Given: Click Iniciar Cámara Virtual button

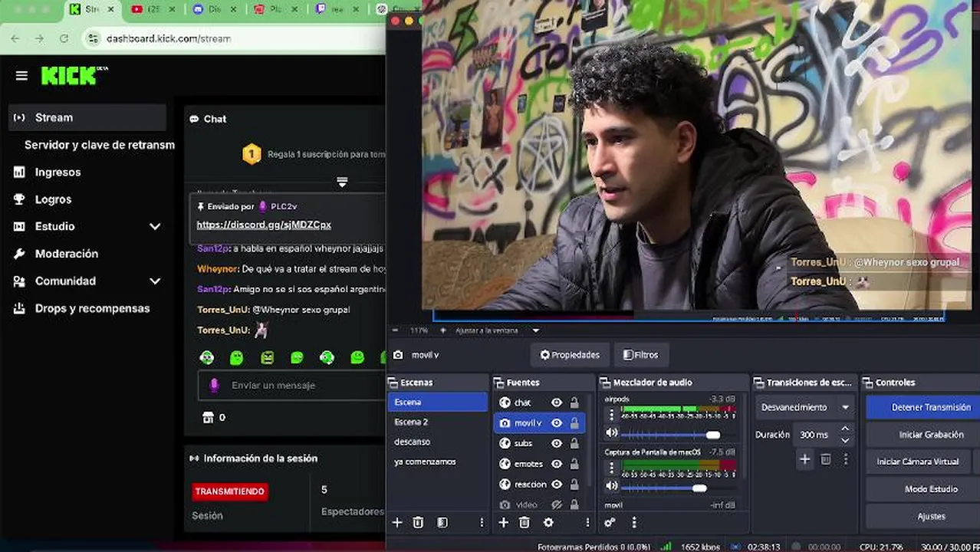Looking at the screenshot, I should (918, 462).
